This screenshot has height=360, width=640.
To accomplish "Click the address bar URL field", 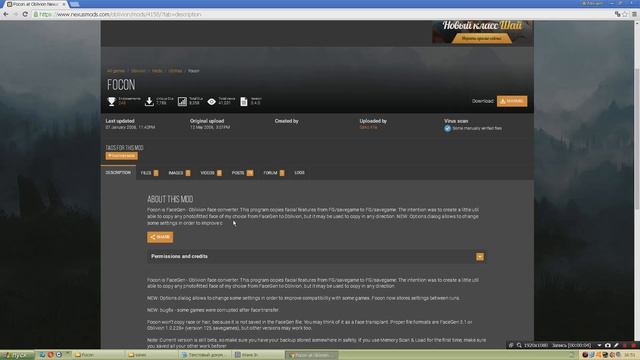I will 322,14.
